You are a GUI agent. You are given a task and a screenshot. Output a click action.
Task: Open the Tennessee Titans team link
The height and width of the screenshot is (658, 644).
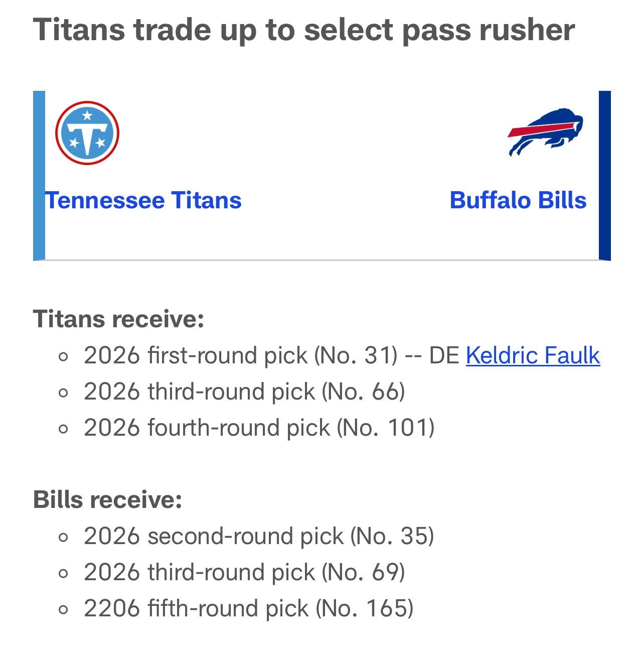click(143, 200)
